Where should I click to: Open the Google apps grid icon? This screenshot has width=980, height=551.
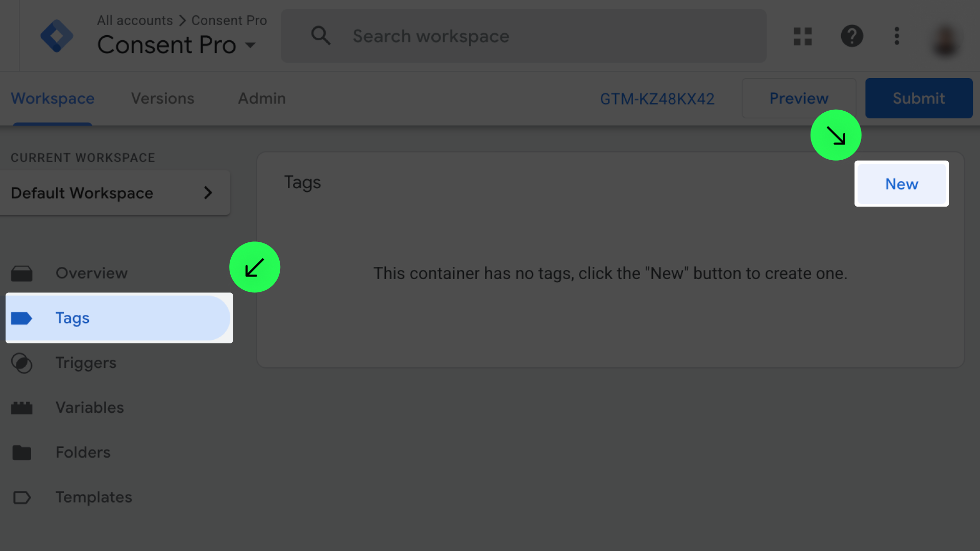point(802,36)
